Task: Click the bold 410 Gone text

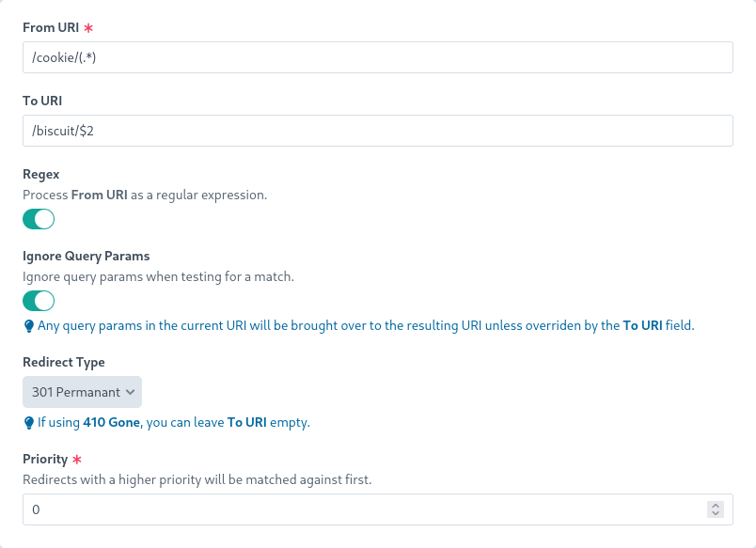Action: click(112, 423)
